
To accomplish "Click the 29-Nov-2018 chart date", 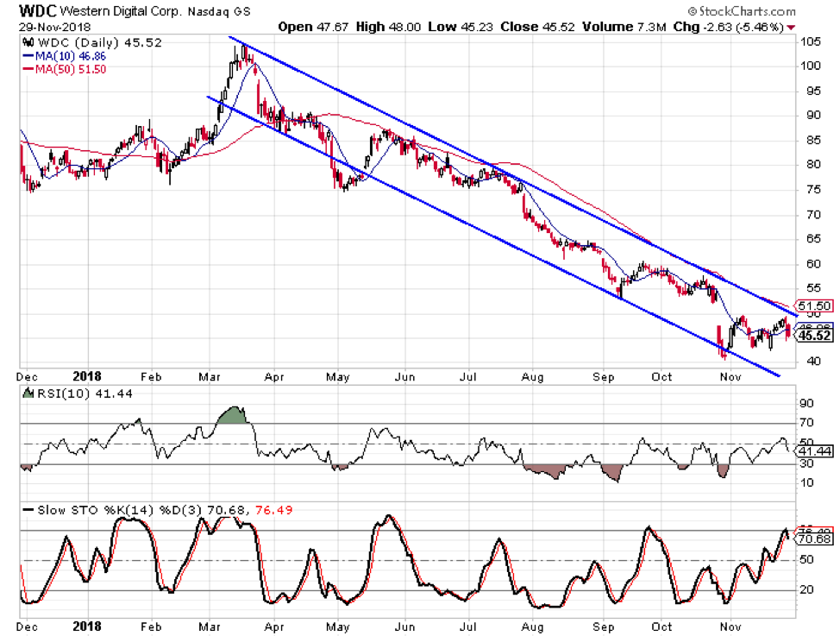I will (54, 27).
